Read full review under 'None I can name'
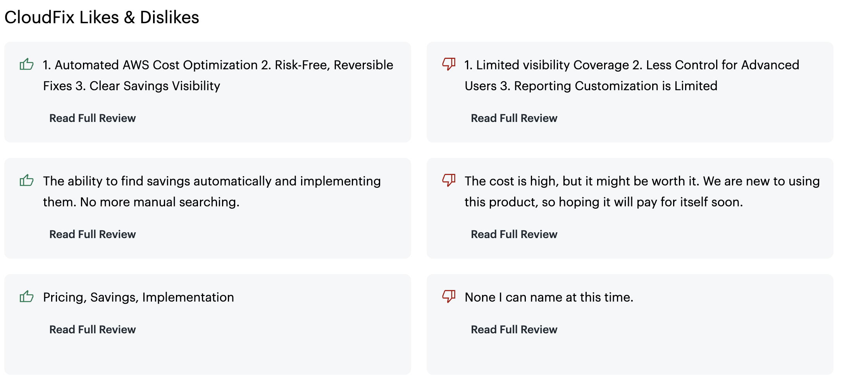868x391 pixels. click(x=514, y=329)
